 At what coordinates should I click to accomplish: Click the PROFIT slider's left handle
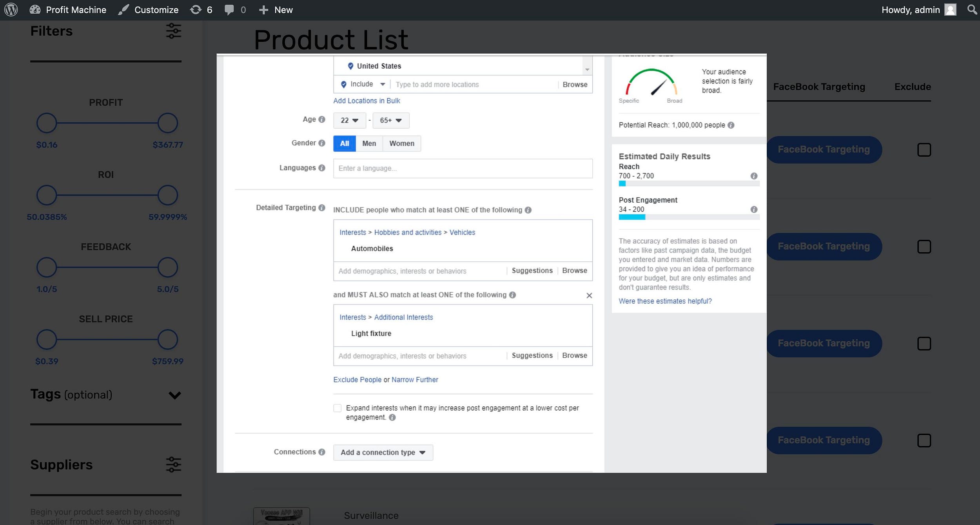pos(47,123)
